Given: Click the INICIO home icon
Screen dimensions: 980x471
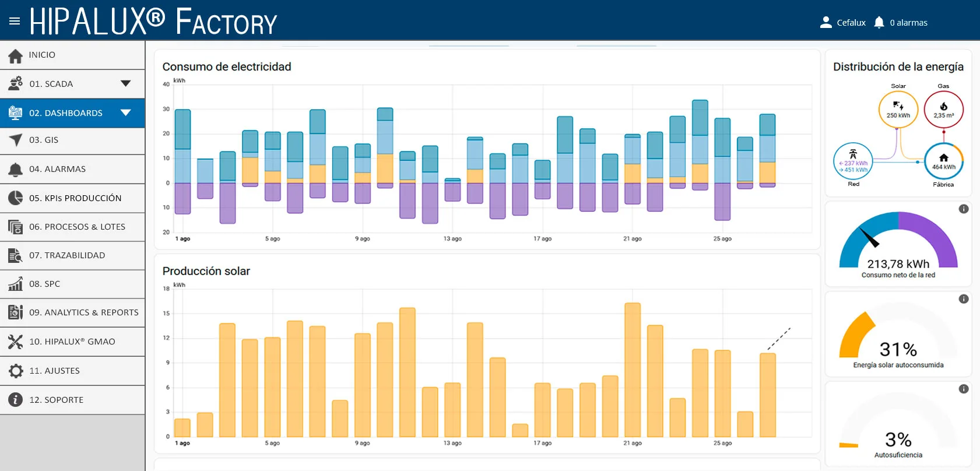Looking at the screenshot, I should [x=16, y=55].
